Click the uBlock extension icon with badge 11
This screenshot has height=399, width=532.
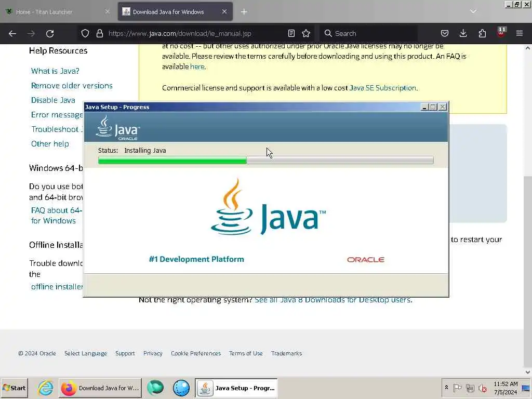(501, 32)
